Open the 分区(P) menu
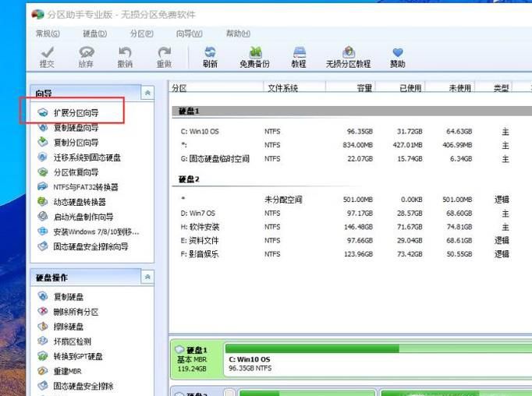532x396 pixels. click(x=142, y=34)
